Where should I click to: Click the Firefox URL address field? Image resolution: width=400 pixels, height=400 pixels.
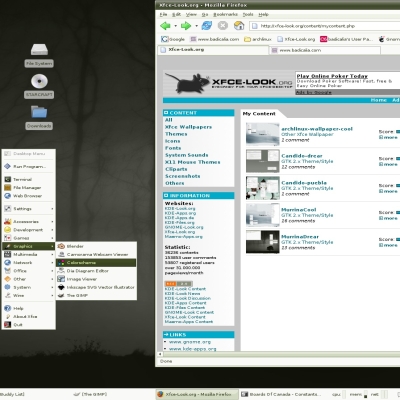325,26
